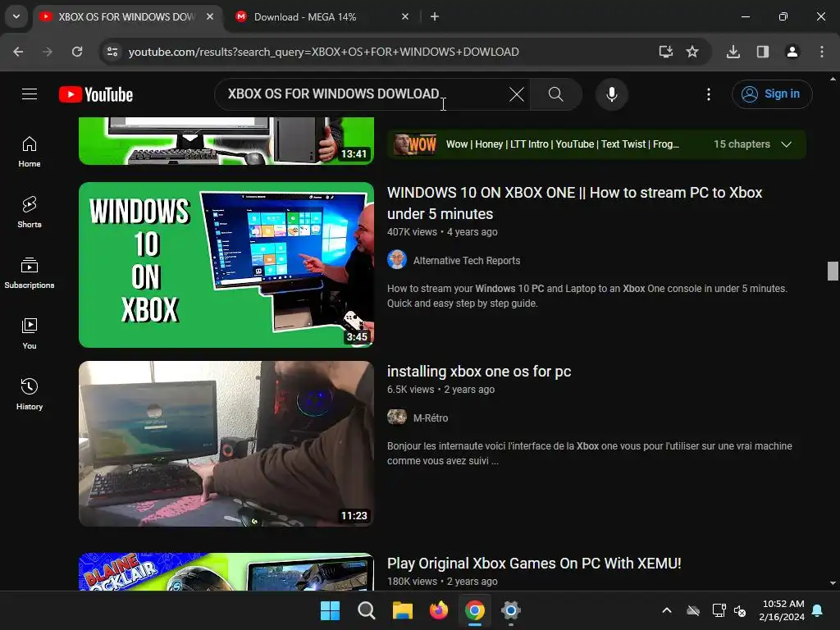Sign in to YouTube
Viewport: 840px width, 630px height.
772,94
